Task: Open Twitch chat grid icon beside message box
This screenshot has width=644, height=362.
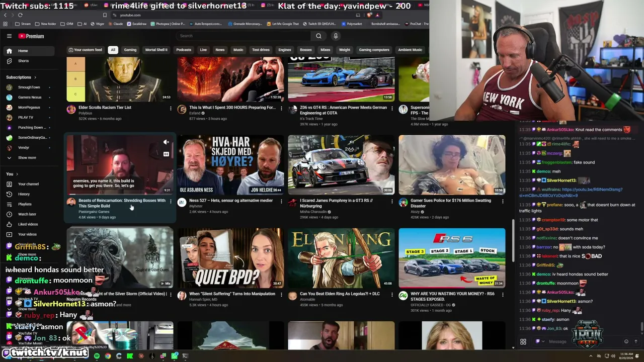Action: [523, 342]
